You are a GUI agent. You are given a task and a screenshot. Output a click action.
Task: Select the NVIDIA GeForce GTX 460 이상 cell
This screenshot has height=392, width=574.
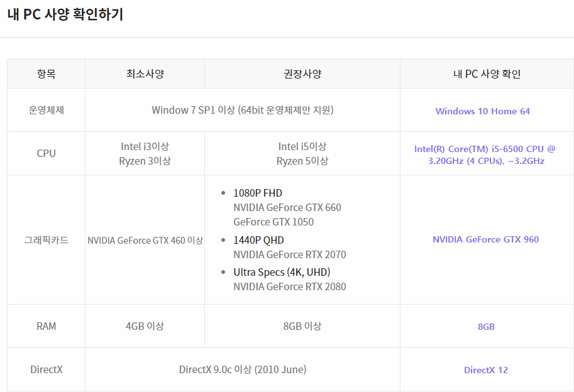[145, 240]
